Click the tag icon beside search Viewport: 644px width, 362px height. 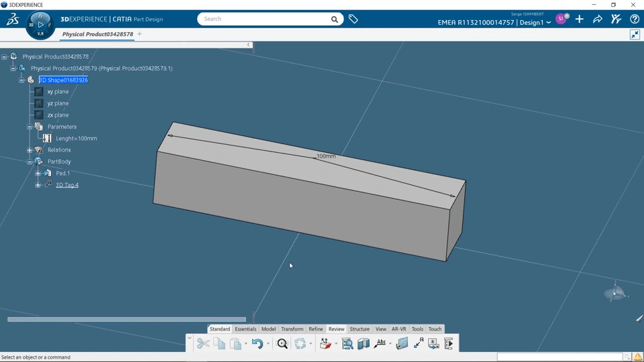pyautogui.click(x=353, y=19)
